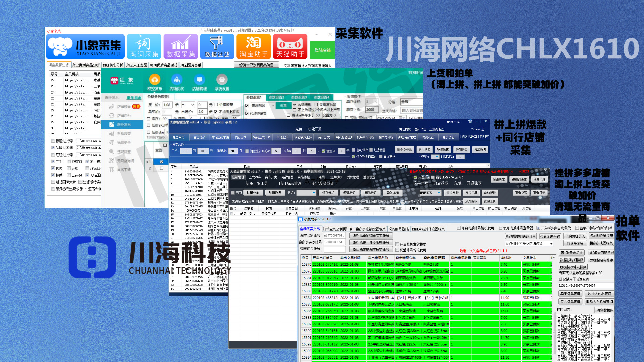Open 上货助手 menu in 大象店铺管家
The width and height of the screenshot is (644, 362).
(x=254, y=177)
